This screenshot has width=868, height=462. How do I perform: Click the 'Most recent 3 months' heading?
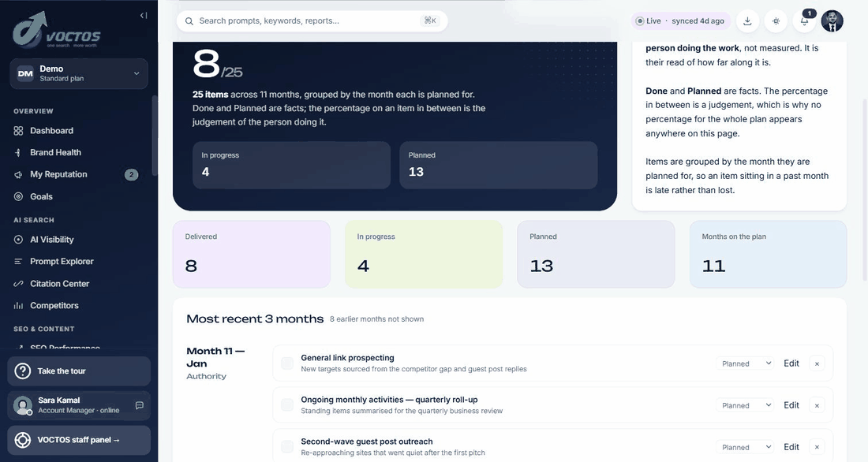pos(255,319)
